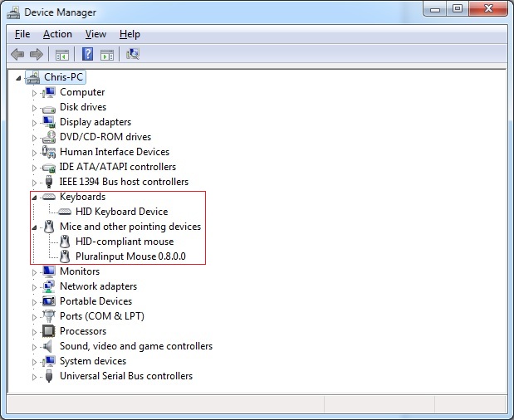Click the Universal Serial Bus controllers icon
This screenshot has height=420, width=514.
click(x=49, y=376)
